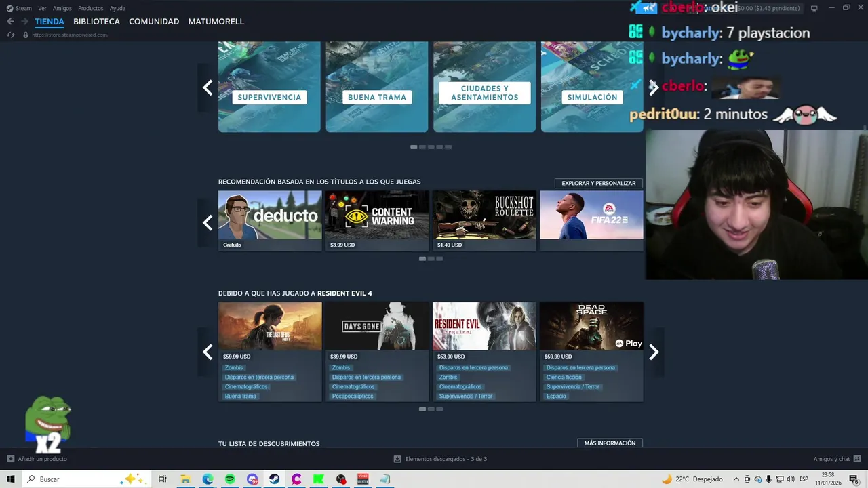Click Añadir un producto plus icon
Screen dimensions: 868x488
click(x=10, y=459)
